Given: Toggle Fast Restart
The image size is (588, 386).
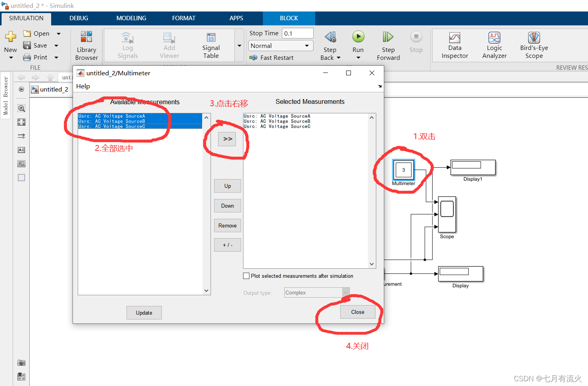Looking at the screenshot, I should coord(272,58).
